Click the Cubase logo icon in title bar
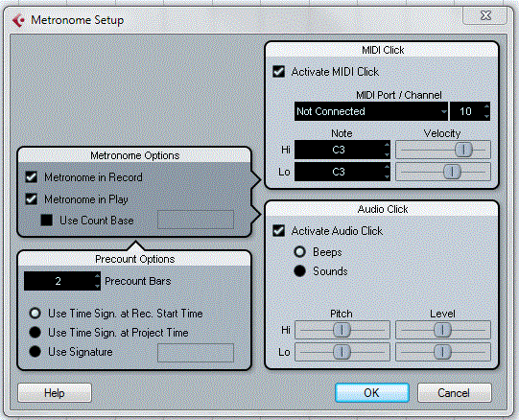This screenshot has width=519, height=420. [18, 20]
